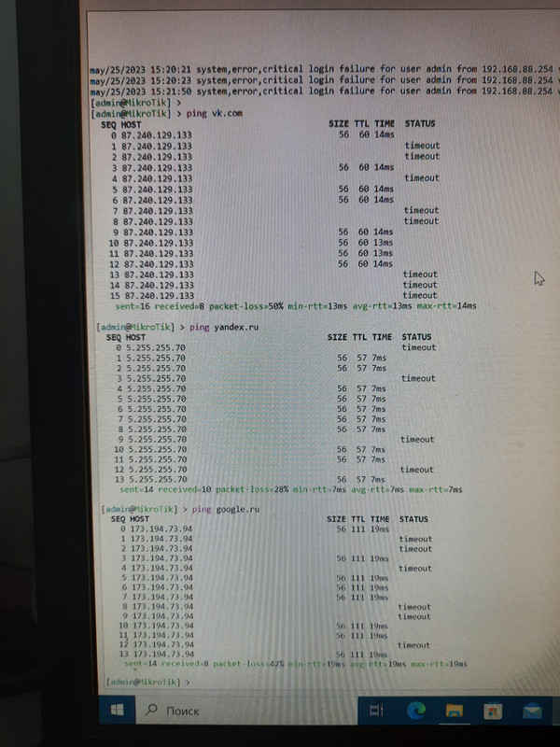Open File Explorer from the taskbar
This screenshot has height=747, width=560.
pyautogui.click(x=455, y=712)
